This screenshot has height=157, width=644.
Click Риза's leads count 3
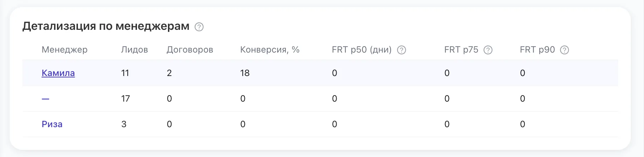coord(124,124)
